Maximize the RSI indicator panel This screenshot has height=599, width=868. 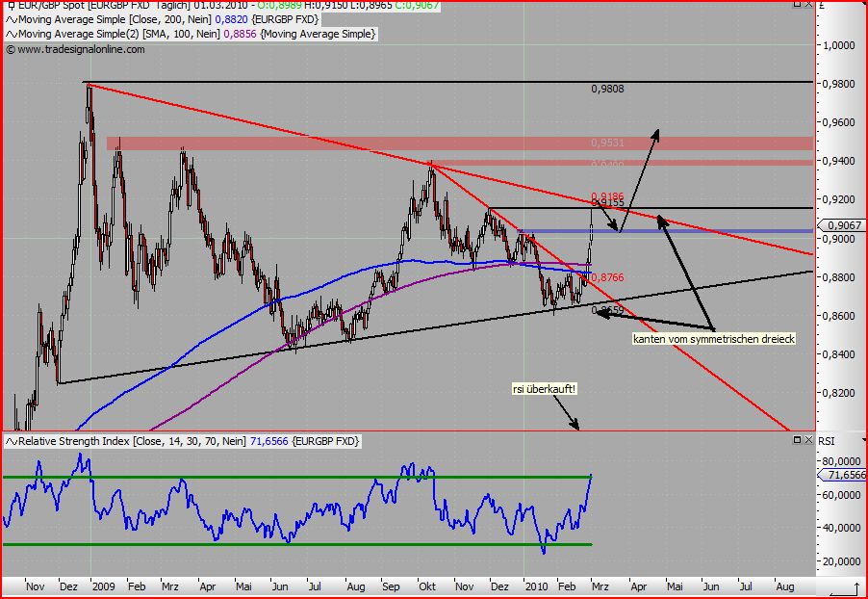pos(798,440)
